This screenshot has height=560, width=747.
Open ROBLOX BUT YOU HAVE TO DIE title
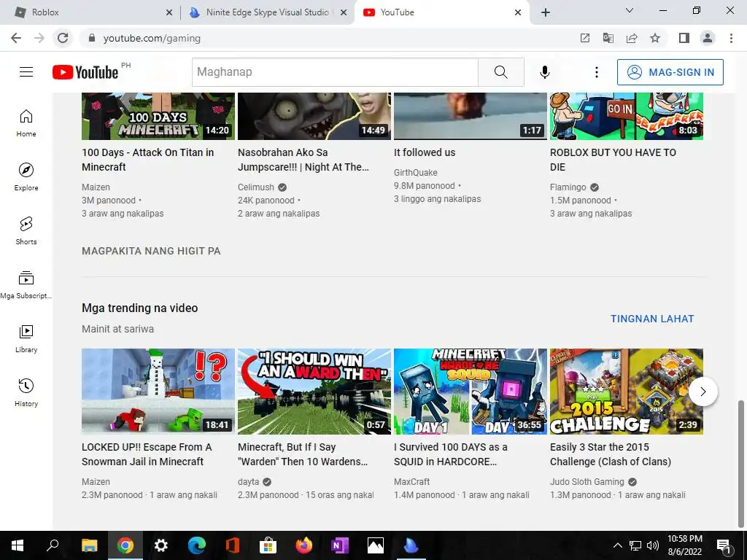[x=613, y=160]
